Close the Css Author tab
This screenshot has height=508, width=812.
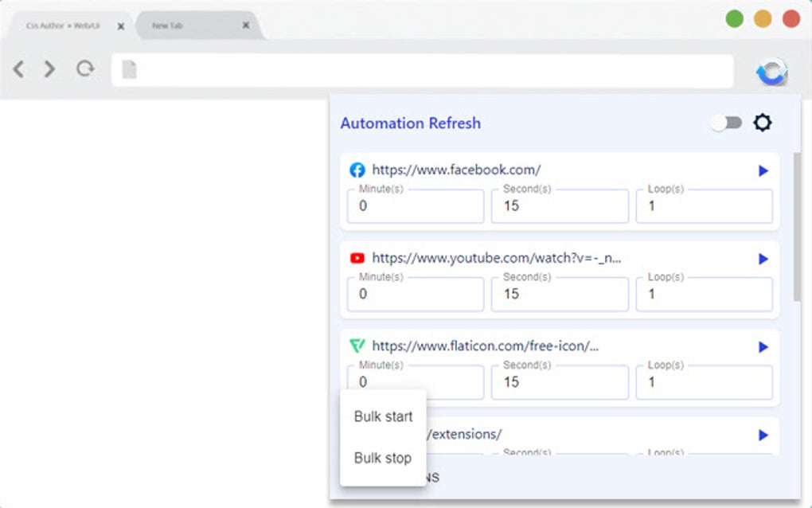pos(121,26)
